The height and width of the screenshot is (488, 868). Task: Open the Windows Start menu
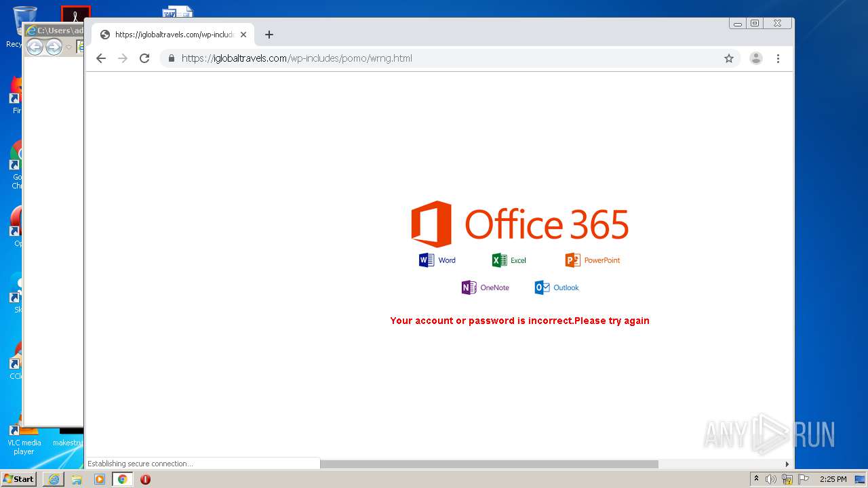(19, 479)
